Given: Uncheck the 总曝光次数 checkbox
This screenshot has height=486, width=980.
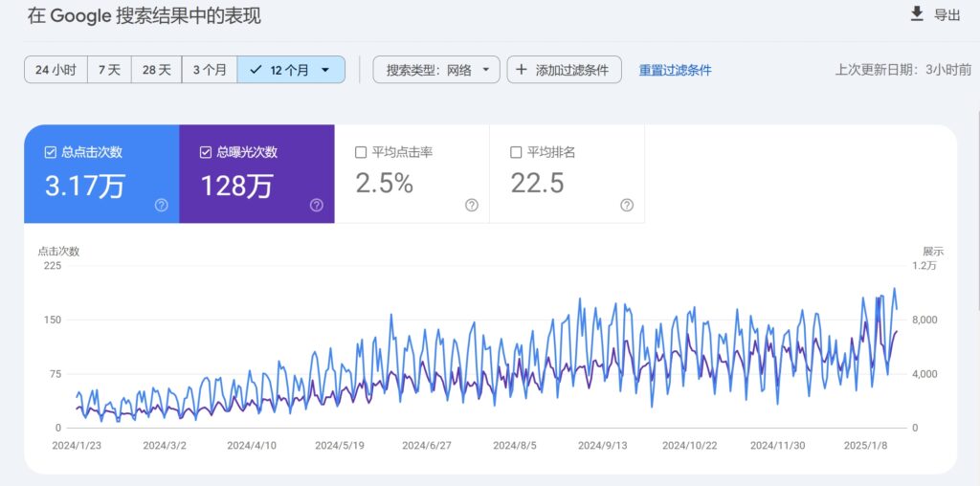Looking at the screenshot, I should 206,152.
